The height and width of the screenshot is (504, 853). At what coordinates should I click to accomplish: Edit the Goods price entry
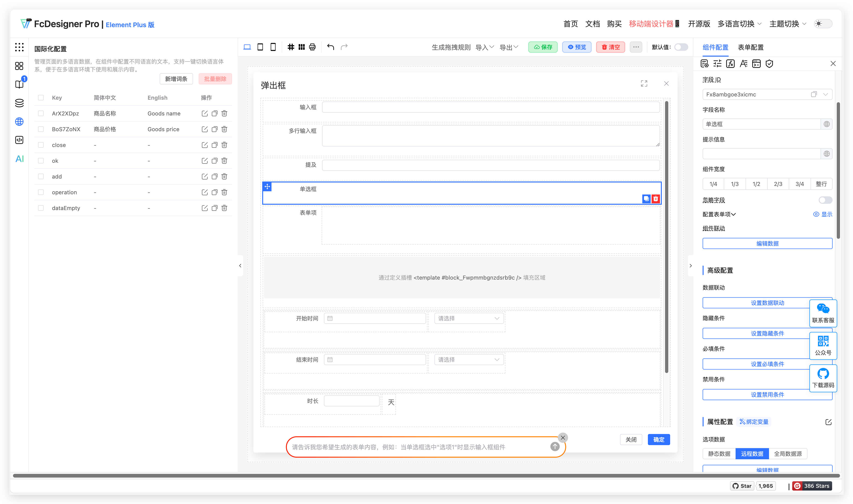(205, 129)
